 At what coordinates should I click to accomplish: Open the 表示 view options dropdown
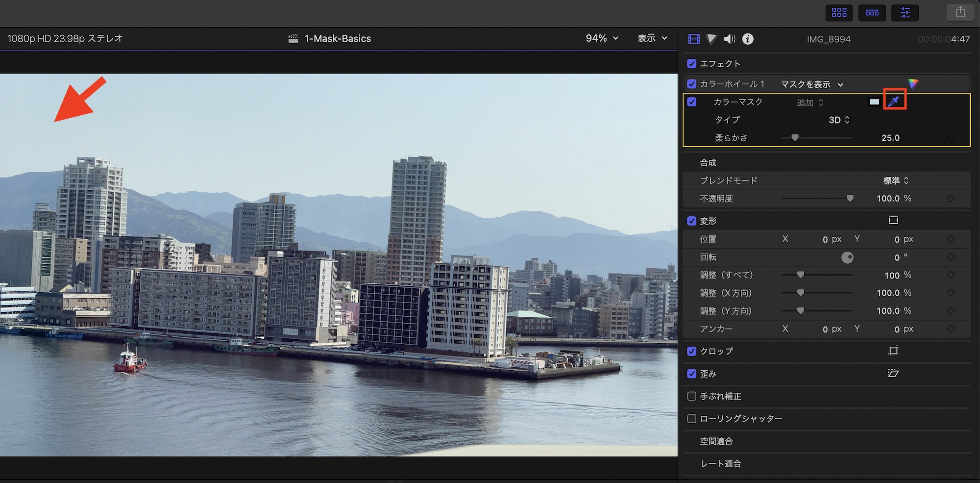tap(652, 38)
